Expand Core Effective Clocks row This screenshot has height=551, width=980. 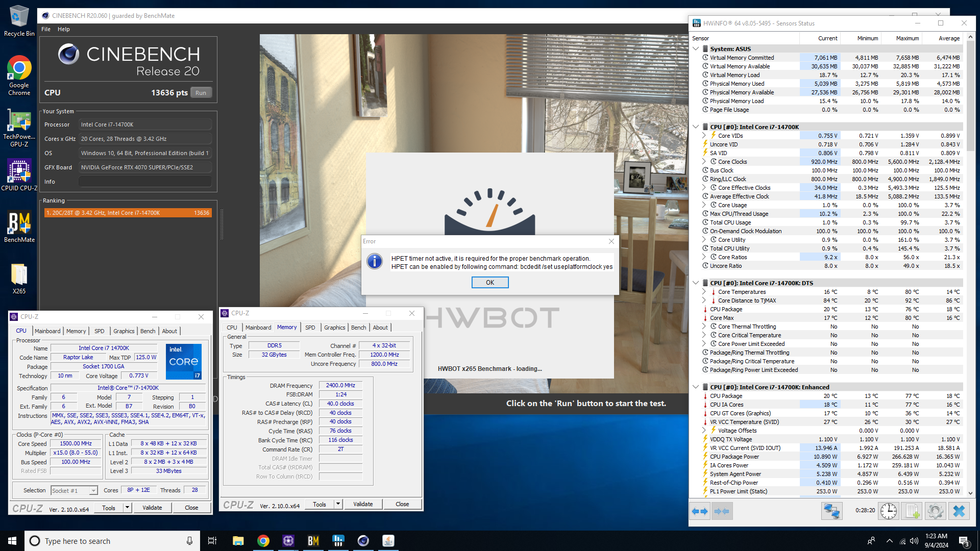pos(704,188)
